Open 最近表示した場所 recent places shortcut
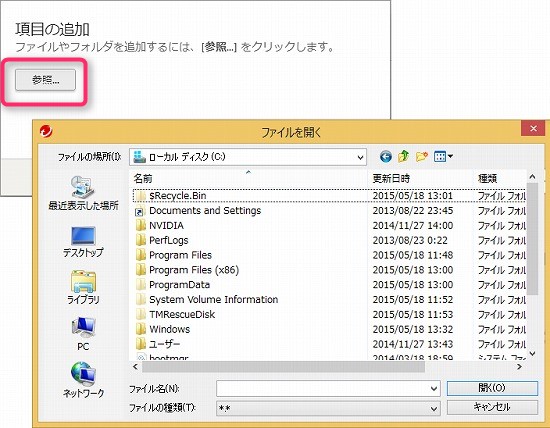The width and height of the screenshot is (550, 428). click(83, 193)
